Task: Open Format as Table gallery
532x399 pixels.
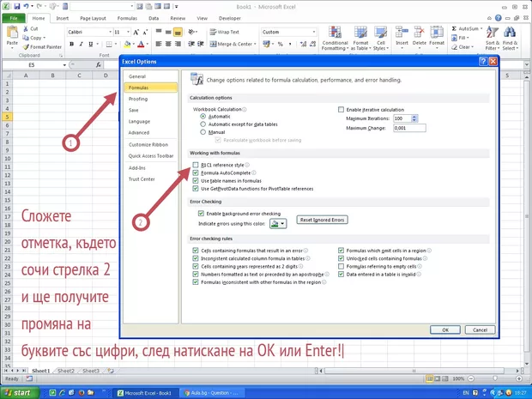Action: 360,33
